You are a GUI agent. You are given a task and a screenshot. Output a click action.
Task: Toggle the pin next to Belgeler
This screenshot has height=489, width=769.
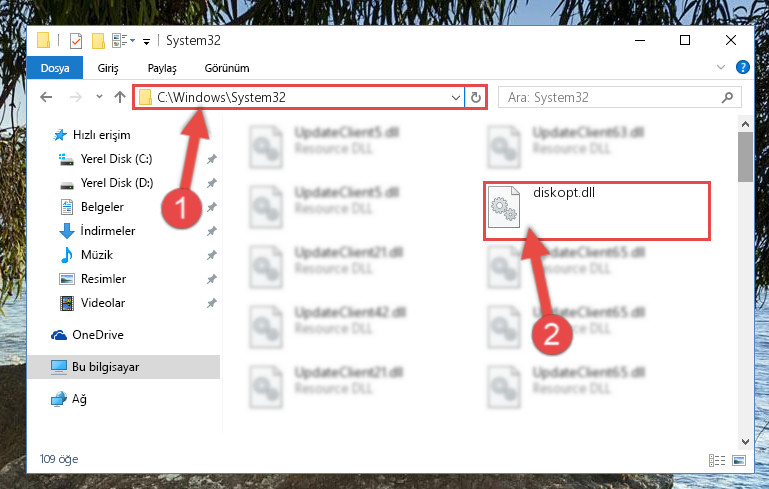pos(211,207)
